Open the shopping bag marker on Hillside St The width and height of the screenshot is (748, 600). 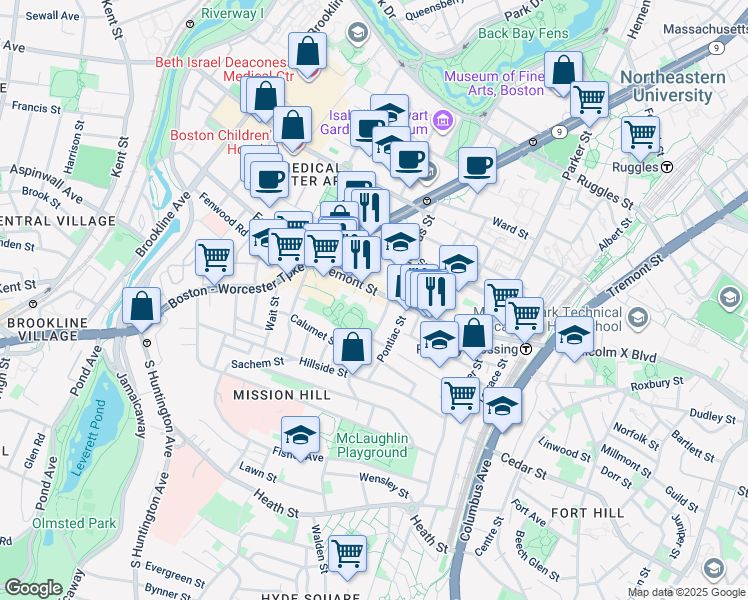(353, 348)
